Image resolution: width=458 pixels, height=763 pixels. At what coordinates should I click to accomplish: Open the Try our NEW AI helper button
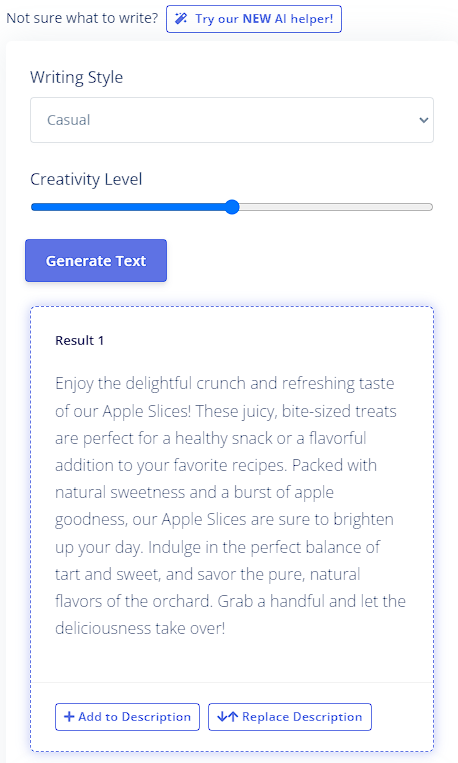click(254, 19)
